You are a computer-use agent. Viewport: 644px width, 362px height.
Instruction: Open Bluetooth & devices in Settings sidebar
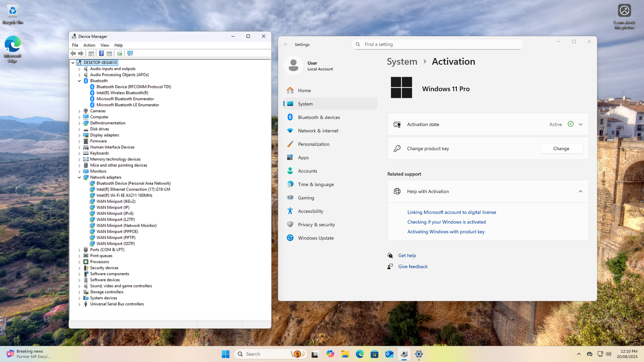coord(330,117)
